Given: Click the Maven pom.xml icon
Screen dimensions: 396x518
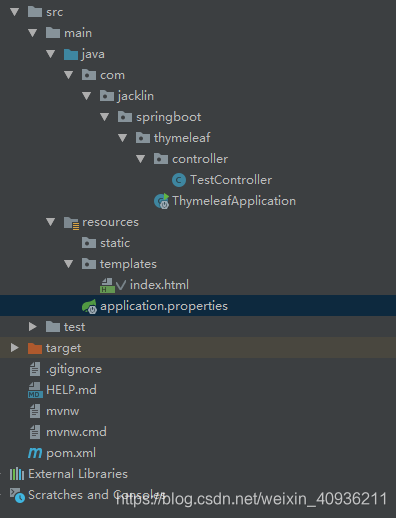Looking at the screenshot, I should pyautogui.click(x=35, y=453).
